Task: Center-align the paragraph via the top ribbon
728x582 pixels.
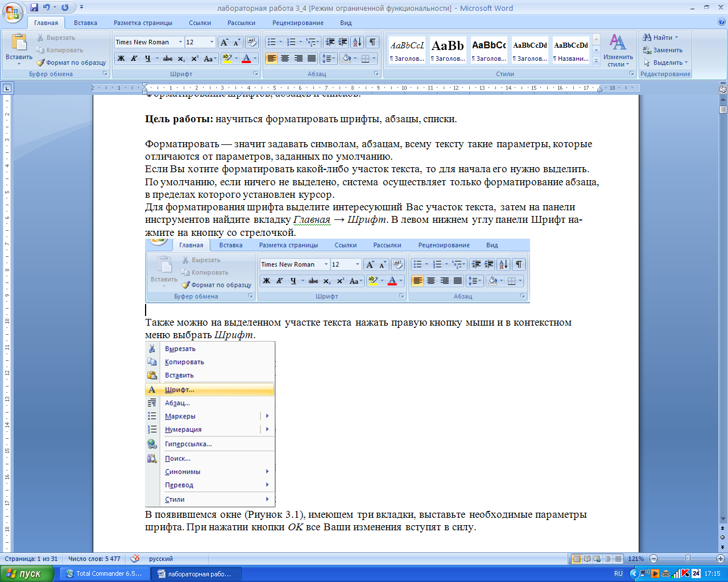Action: coord(285,59)
